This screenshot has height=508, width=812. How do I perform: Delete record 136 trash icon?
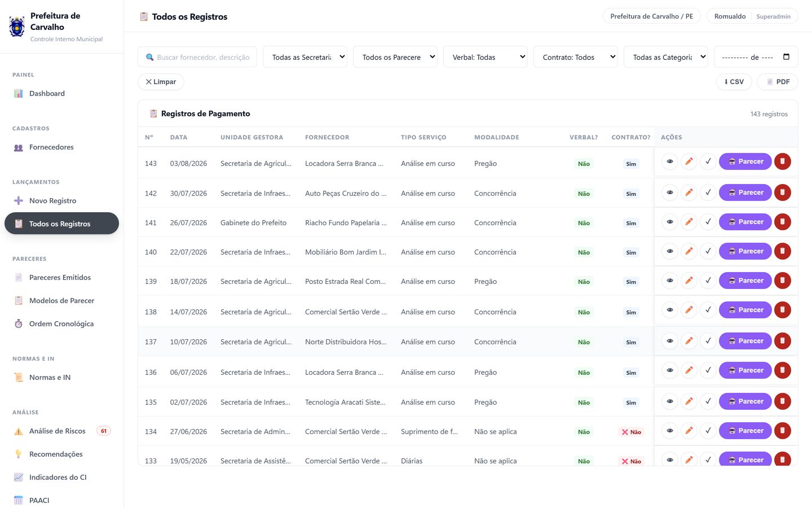[x=783, y=370]
